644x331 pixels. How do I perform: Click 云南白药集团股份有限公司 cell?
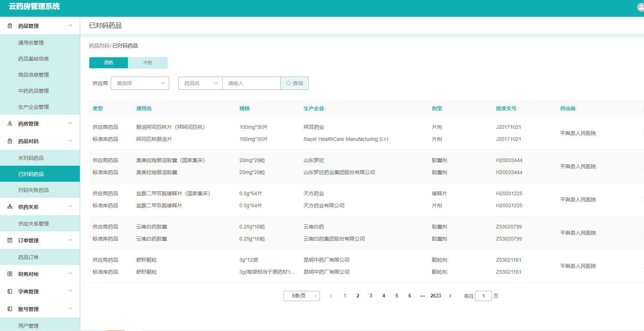334,239
